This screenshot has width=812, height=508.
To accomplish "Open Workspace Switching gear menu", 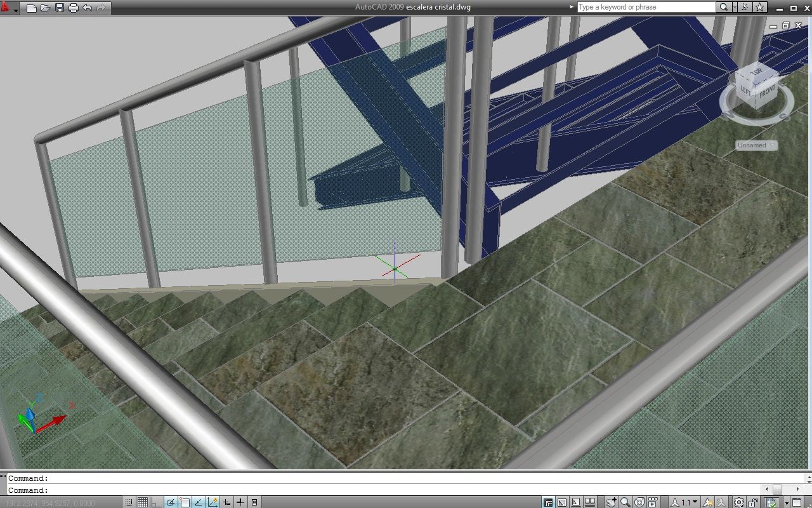I will [x=740, y=502].
